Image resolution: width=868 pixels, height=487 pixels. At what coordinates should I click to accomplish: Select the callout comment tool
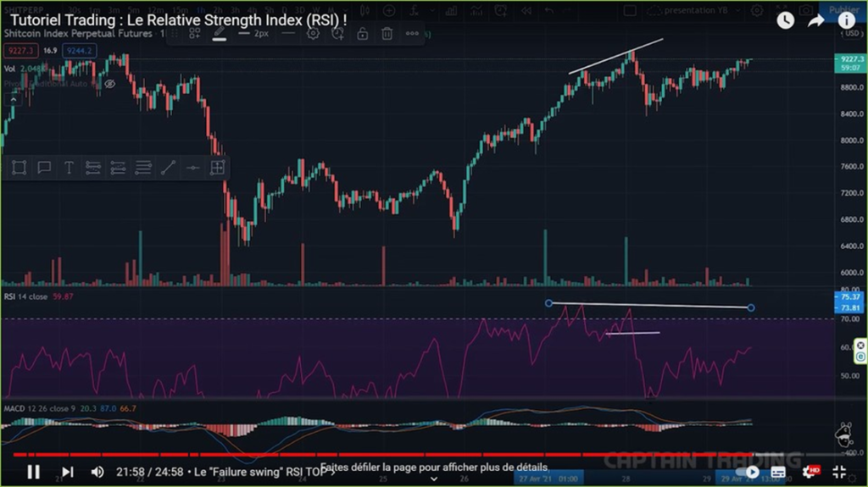(44, 168)
